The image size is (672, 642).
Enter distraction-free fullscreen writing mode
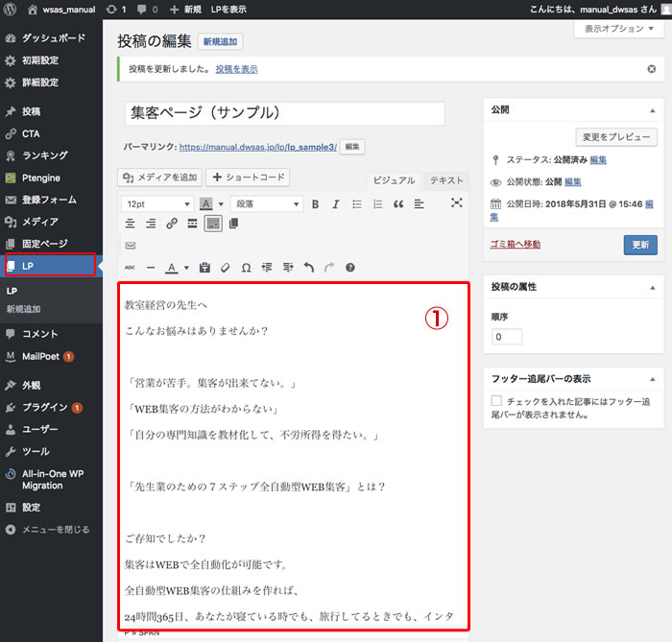[x=457, y=203]
